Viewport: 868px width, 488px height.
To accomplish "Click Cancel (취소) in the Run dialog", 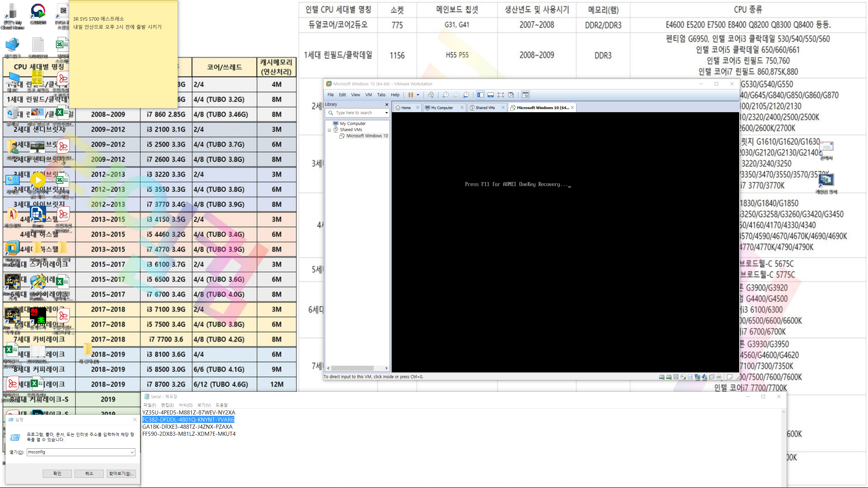I will [89, 473].
